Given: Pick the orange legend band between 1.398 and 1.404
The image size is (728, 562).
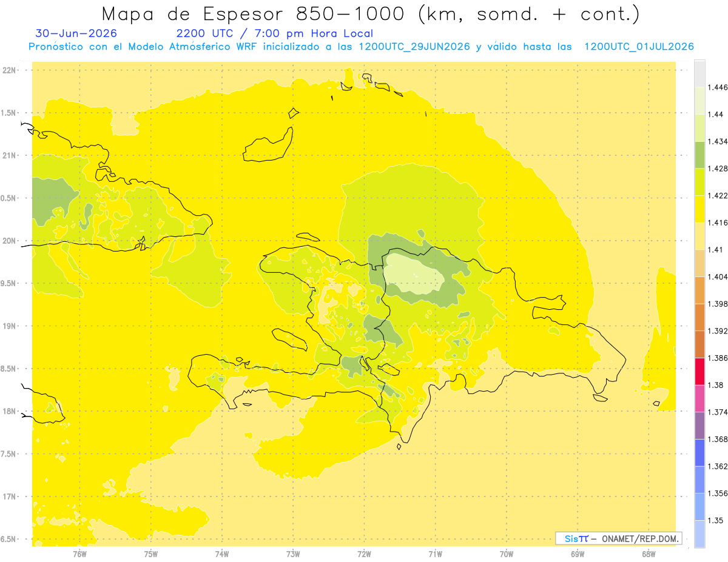Looking at the screenshot, I should point(699,290).
